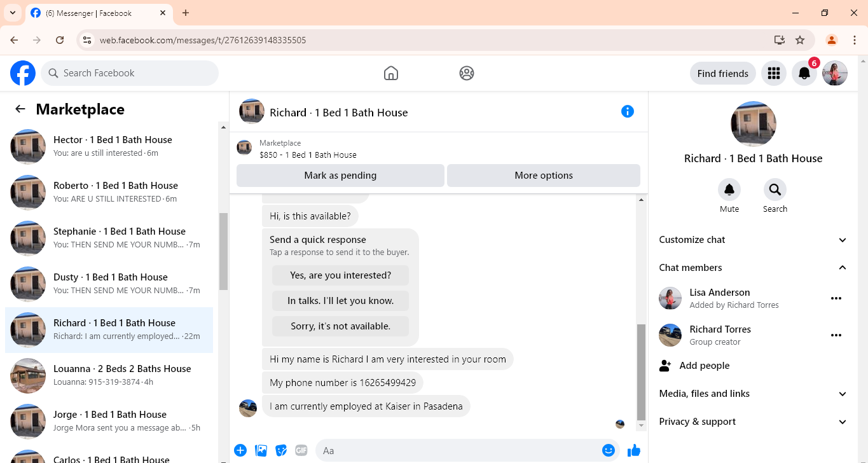Open the Facebook home logo
The width and height of the screenshot is (868, 463).
click(23, 73)
